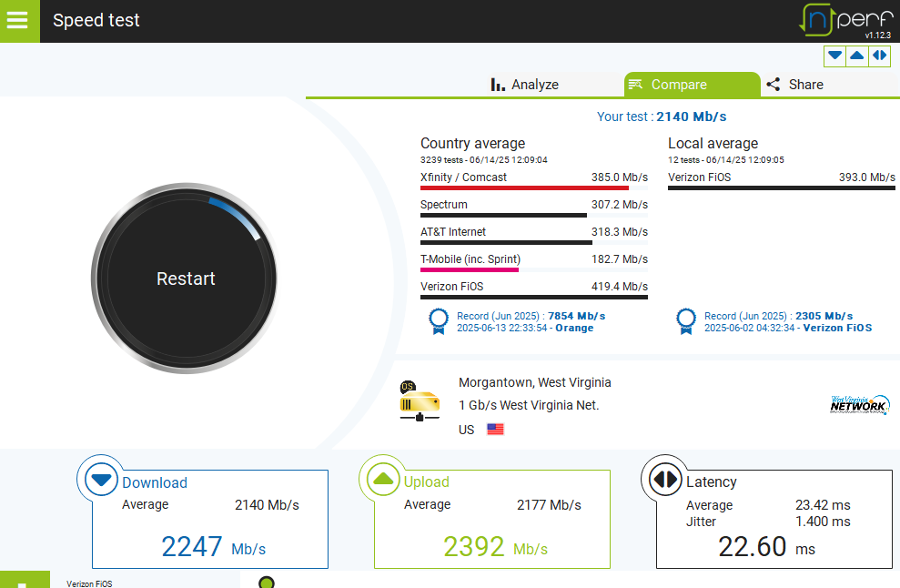Click the Spectrum black speed bar
The height and width of the screenshot is (588, 900).
coord(503,216)
